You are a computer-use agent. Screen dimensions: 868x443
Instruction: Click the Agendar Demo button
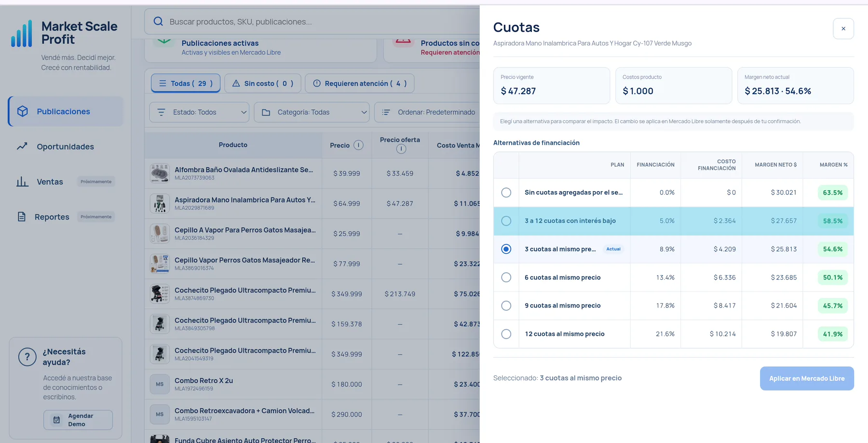point(78,420)
